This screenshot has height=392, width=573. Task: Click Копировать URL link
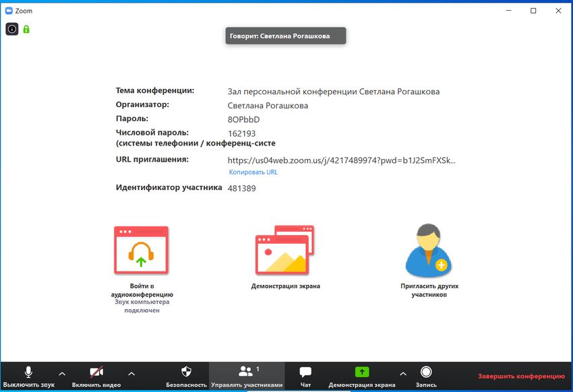click(253, 172)
